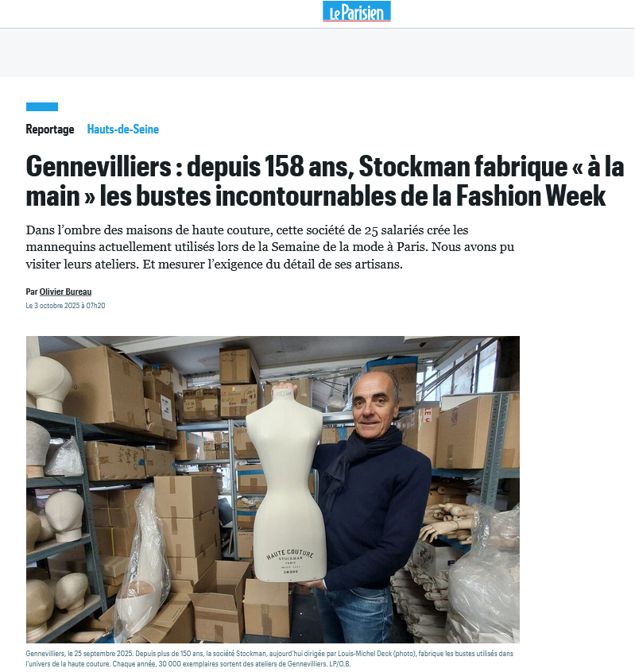Click the 3 octobre 2025 publication date
The height and width of the screenshot is (672, 635).
[65, 306]
